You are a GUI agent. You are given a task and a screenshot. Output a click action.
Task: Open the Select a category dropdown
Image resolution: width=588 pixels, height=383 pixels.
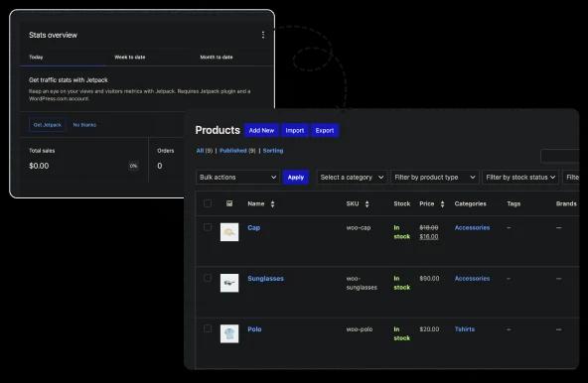pos(352,178)
